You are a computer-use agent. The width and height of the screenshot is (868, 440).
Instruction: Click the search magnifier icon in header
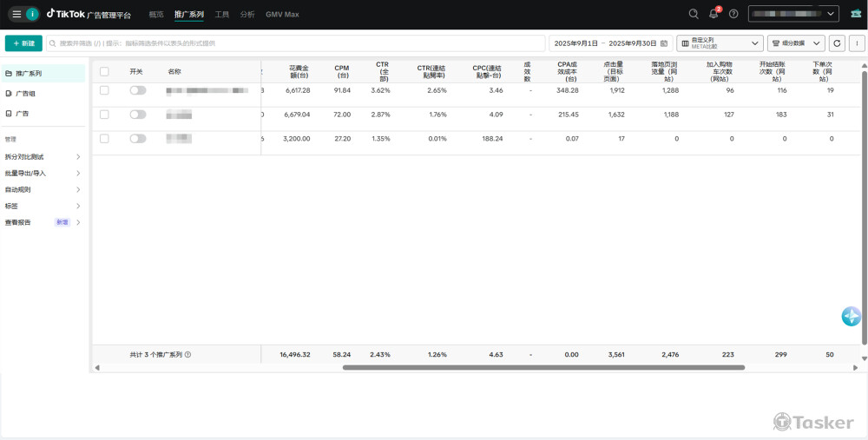click(x=694, y=14)
